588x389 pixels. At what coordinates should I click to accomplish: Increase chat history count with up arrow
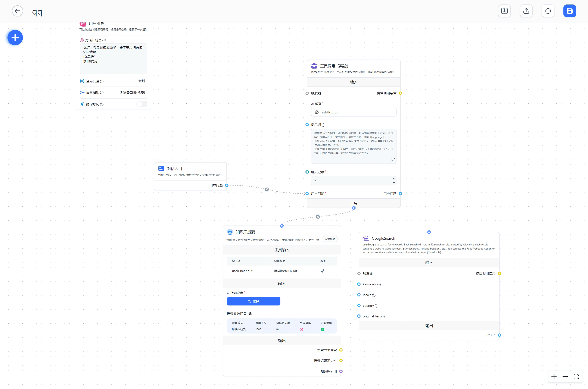(394, 179)
